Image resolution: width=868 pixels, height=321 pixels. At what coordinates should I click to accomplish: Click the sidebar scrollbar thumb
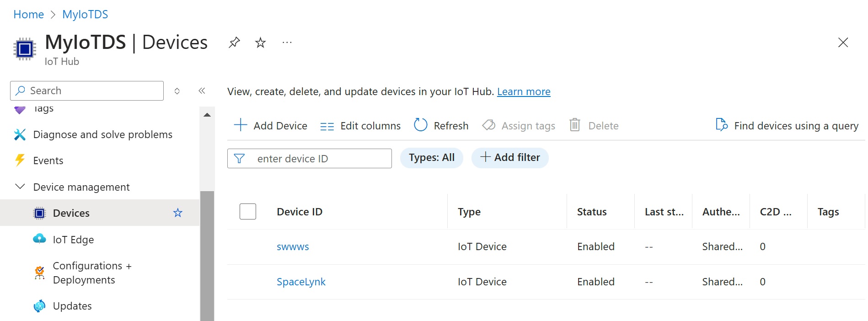point(207,256)
